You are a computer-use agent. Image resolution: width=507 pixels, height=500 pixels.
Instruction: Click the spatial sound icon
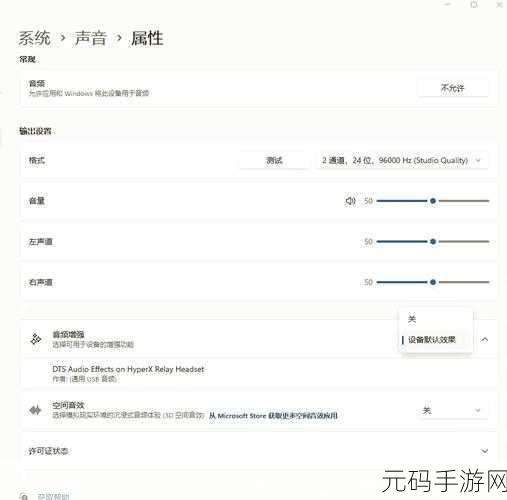tap(35, 410)
